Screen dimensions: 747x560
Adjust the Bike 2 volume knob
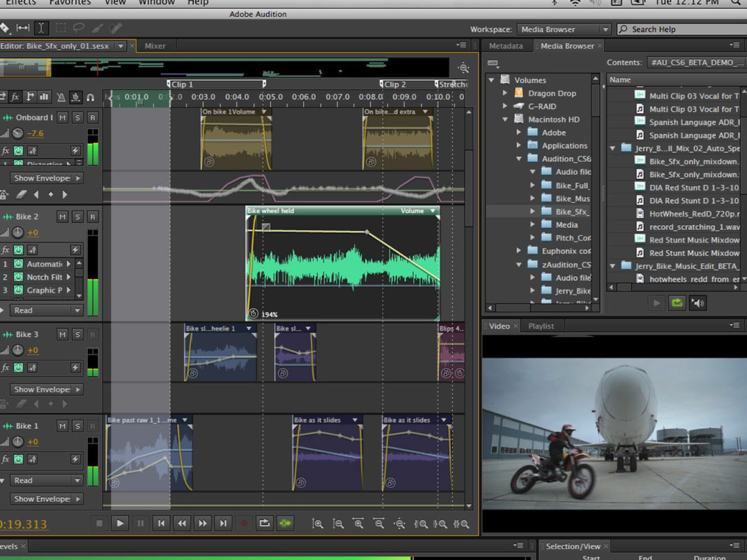point(17,233)
